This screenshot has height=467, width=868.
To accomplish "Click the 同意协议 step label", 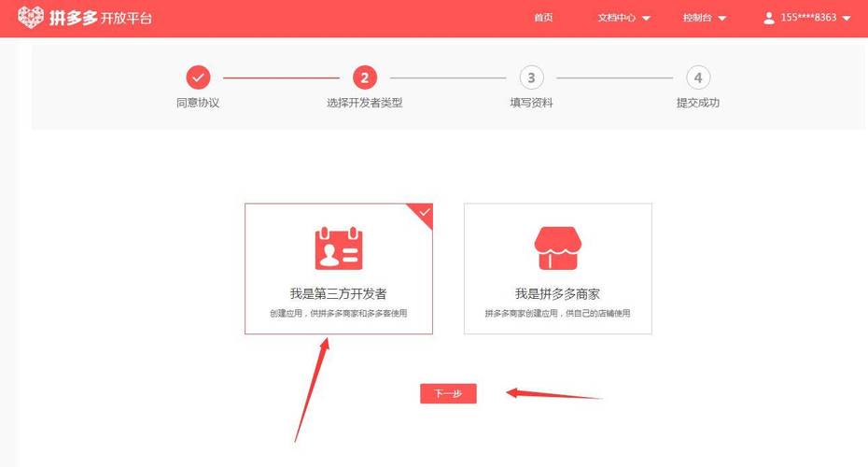I will (198, 103).
